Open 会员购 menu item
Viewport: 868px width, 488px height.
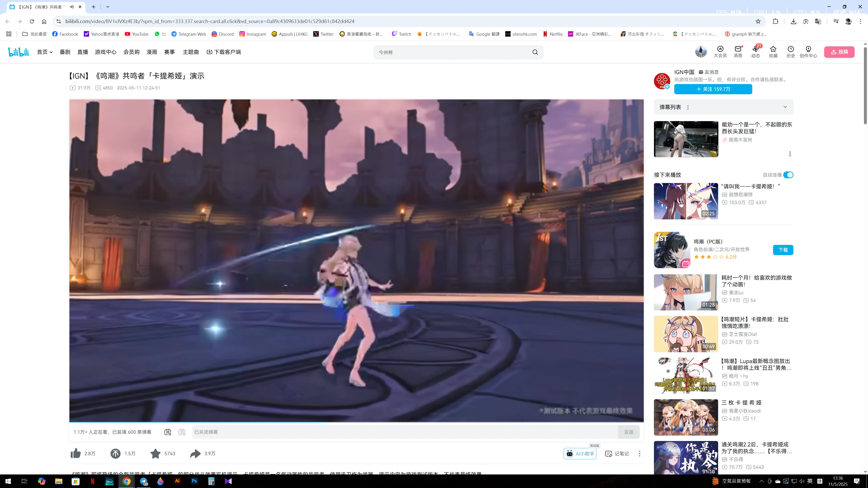131,52
